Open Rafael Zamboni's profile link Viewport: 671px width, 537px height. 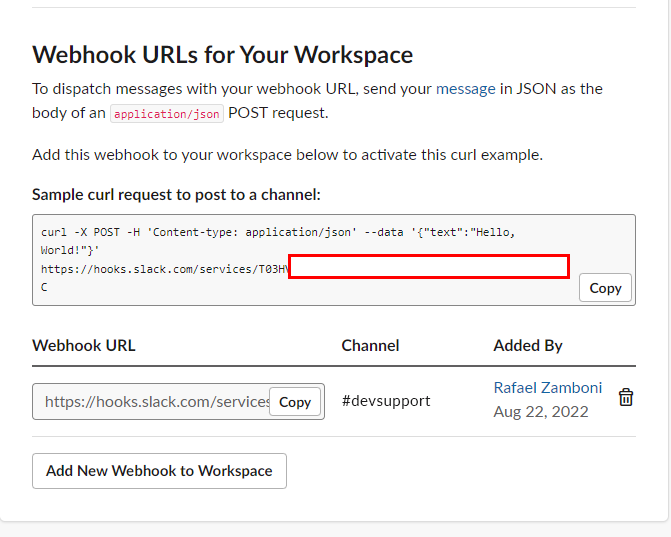click(548, 388)
